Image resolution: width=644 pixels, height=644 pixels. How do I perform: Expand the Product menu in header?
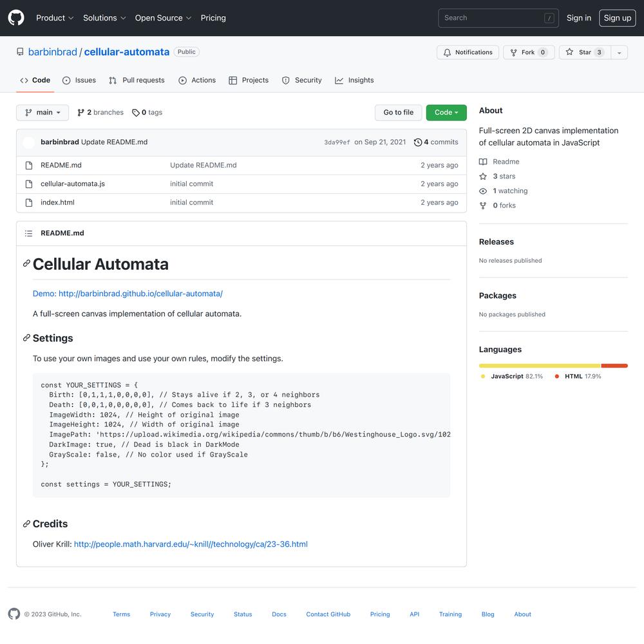(55, 18)
